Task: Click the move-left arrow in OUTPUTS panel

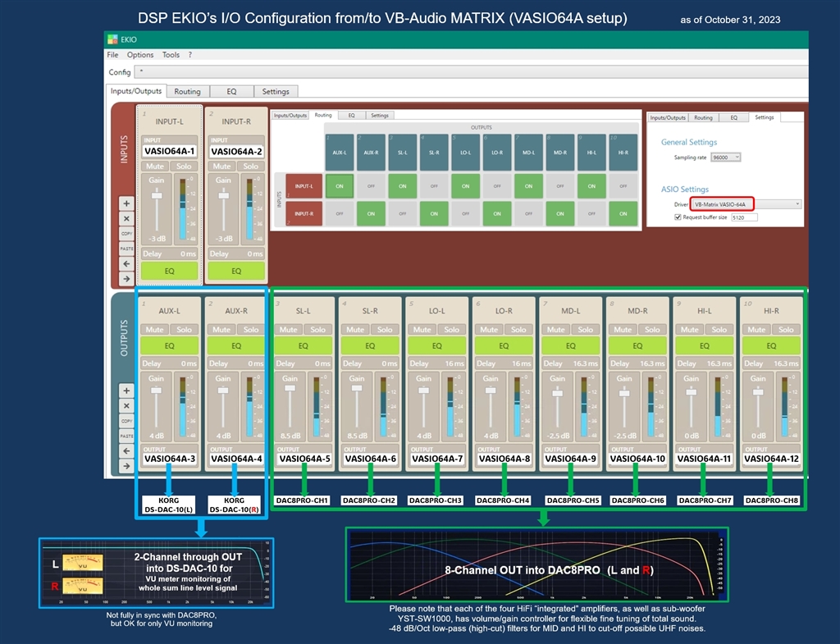Action: pyautogui.click(x=126, y=451)
